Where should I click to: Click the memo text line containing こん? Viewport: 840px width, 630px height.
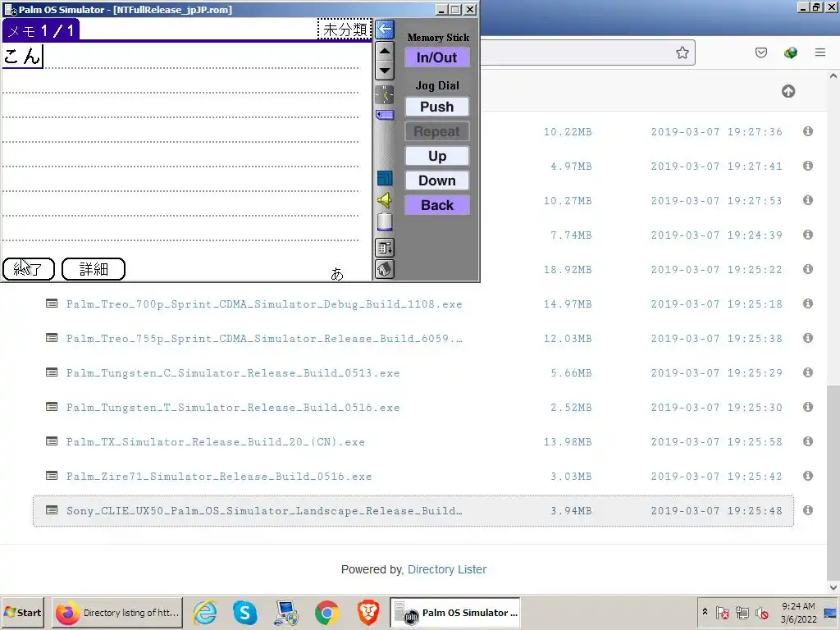(x=180, y=57)
